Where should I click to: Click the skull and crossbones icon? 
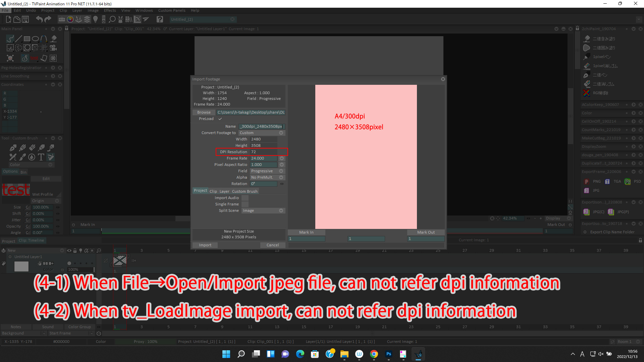10,58
